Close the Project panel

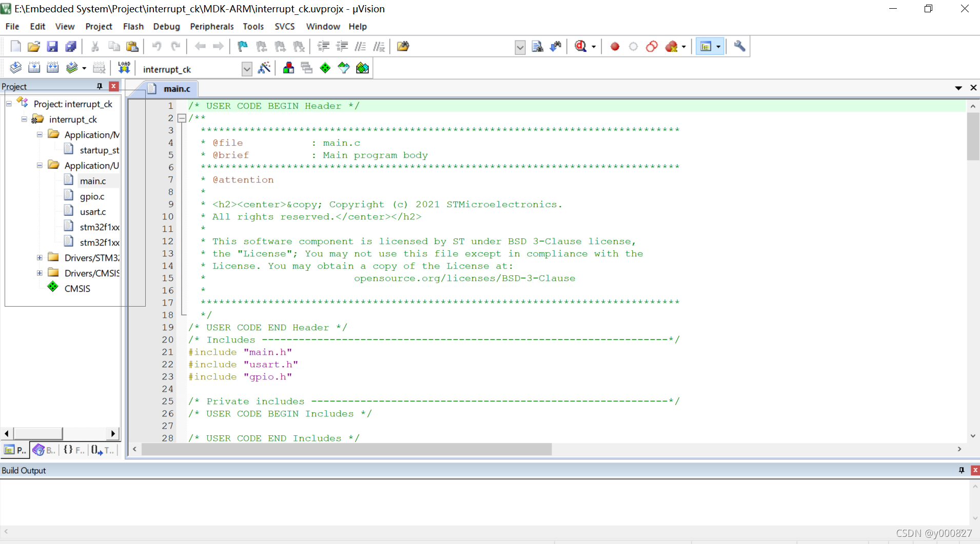pyautogui.click(x=114, y=86)
